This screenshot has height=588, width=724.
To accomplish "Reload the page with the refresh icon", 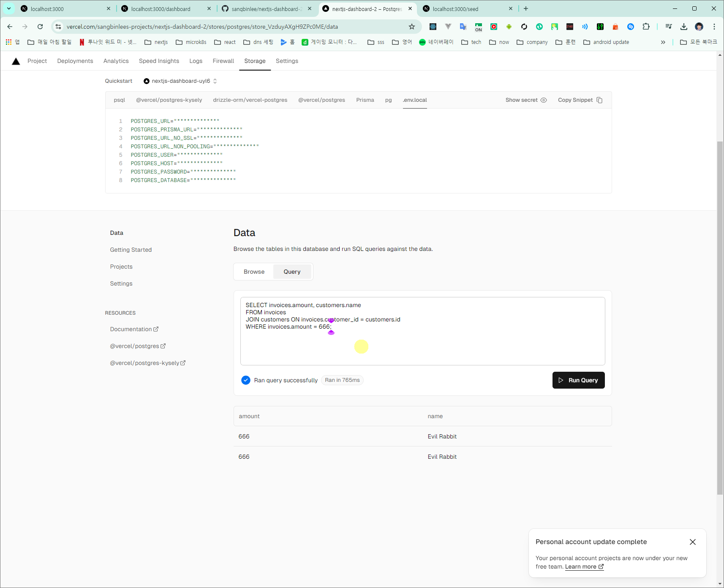I will pos(40,27).
